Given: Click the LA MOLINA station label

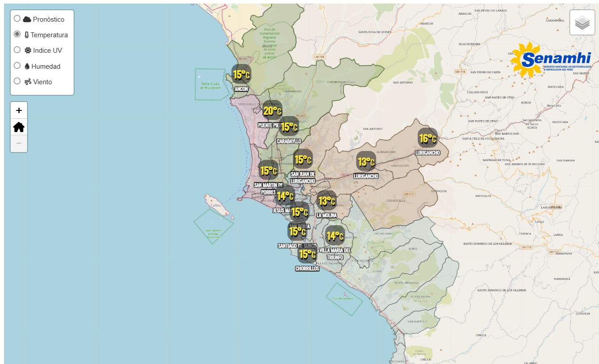Looking at the screenshot, I should pos(327,215).
